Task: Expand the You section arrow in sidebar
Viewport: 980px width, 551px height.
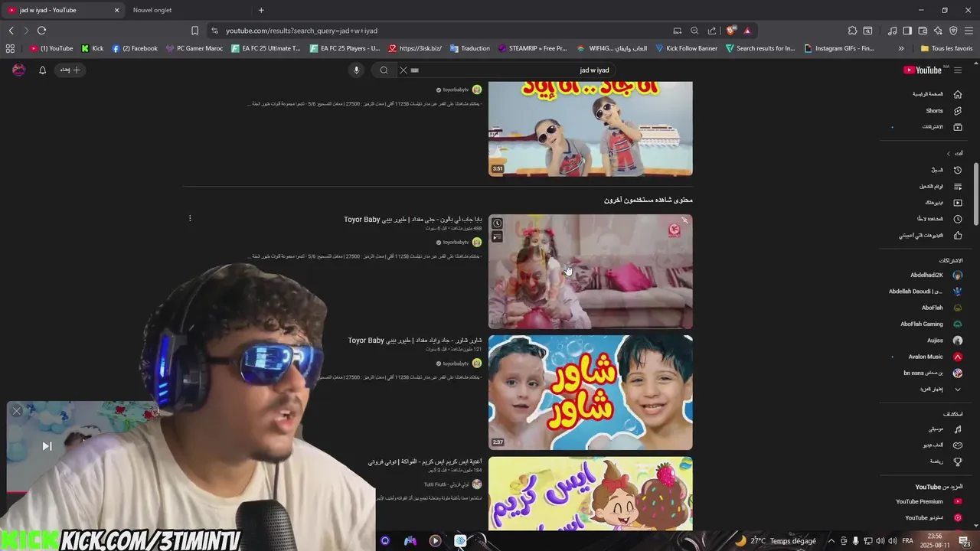Action: pos(949,153)
